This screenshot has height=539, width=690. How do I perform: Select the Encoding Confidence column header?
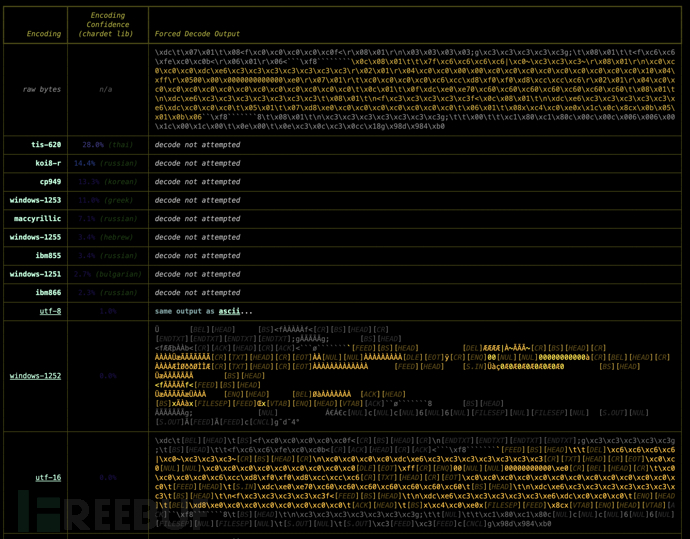(107, 25)
